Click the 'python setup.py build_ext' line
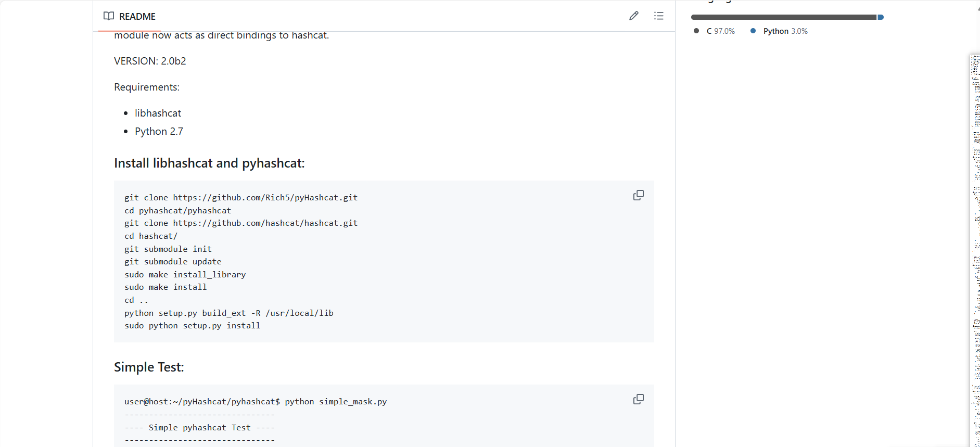The height and width of the screenshot is (447, 980). (x=229, y=313)
